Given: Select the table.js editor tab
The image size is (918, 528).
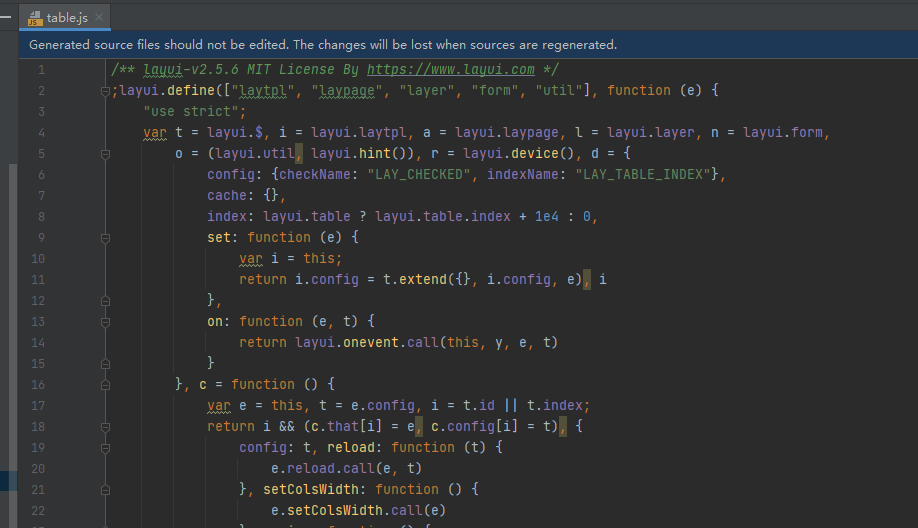Looking at the screenshot, I should point(65,17).
